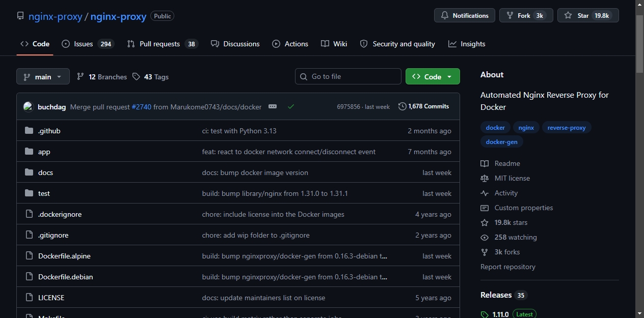Switch to the Pull requests tab
The height and width of the screenshot is (318, 644).
pos(163,44)
